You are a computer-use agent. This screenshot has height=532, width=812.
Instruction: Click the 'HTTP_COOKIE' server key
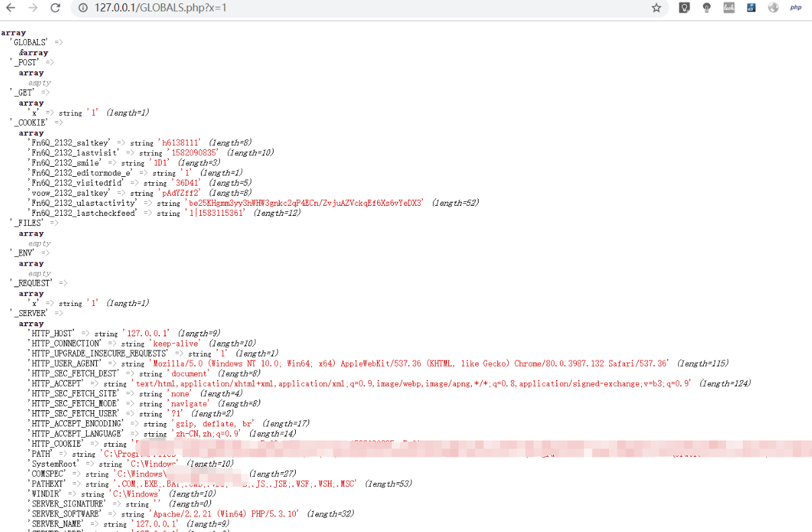tap(57, 444)
